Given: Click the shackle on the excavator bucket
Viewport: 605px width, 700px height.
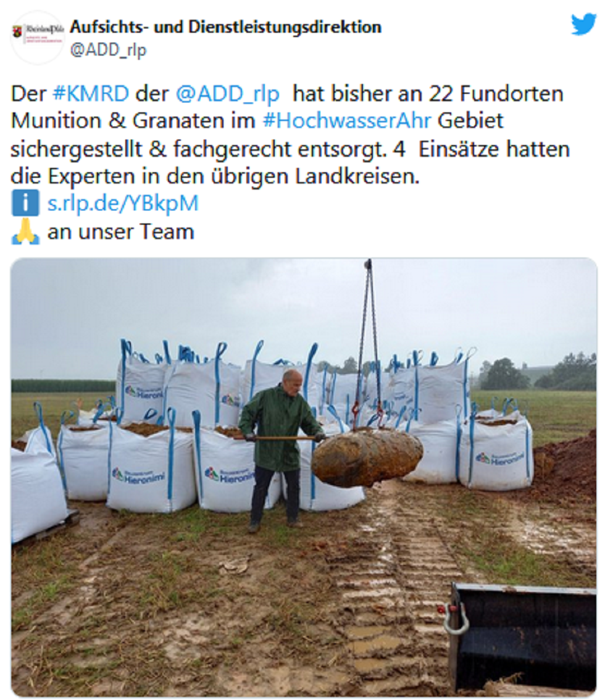Looking at the screenshot, I should click(x=454, y=619).
